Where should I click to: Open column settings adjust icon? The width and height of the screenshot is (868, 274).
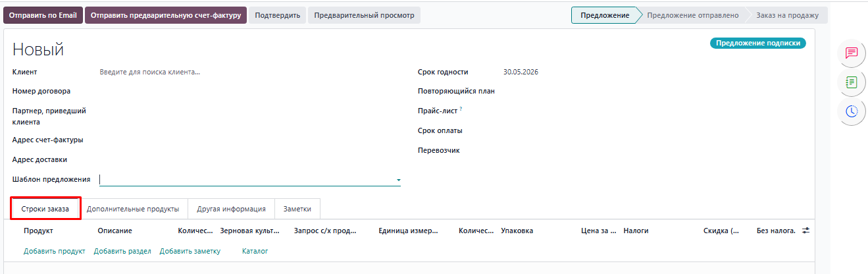coord(805,231)
